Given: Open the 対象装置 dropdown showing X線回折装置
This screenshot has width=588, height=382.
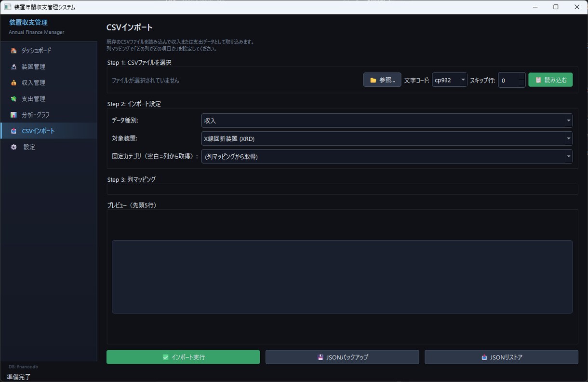Looking at the screenshot, I should [387, 138].
